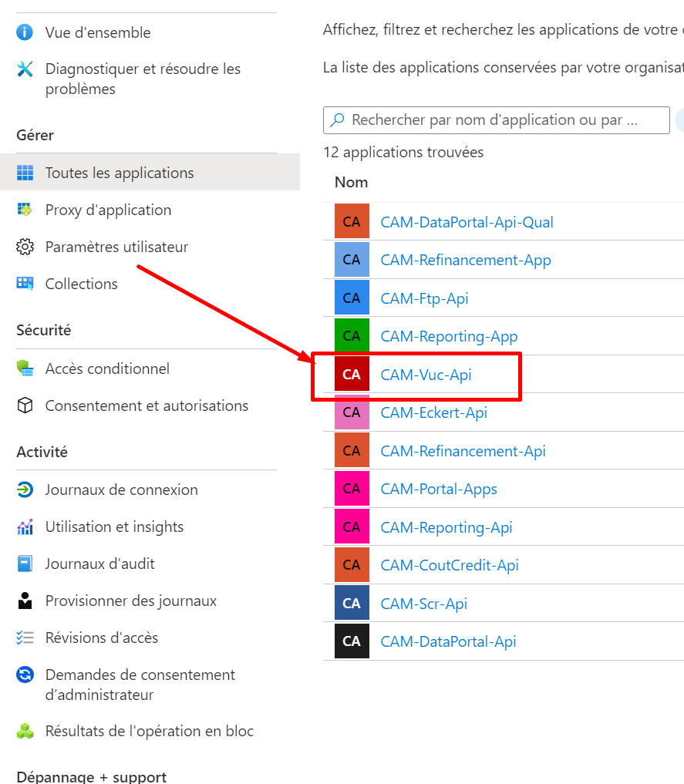This screenshot has height=784, width=684.
Task: Click the Vue d'ensemble info icon
Action: [x=25, y=32]
